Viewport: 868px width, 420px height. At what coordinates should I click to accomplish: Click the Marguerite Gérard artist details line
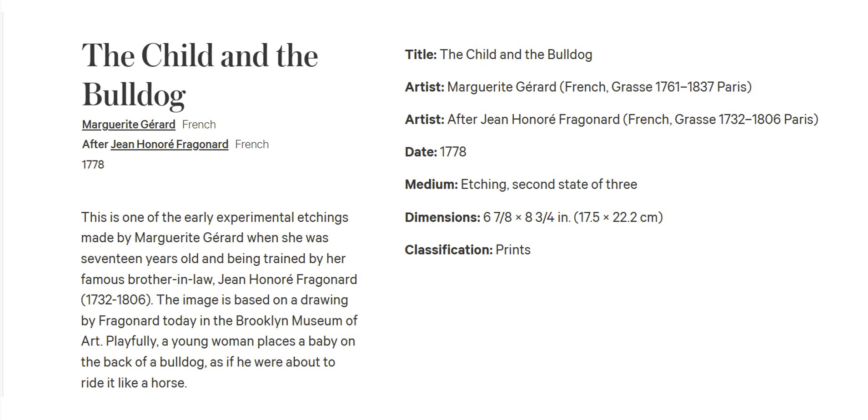(x=578, y=87)
